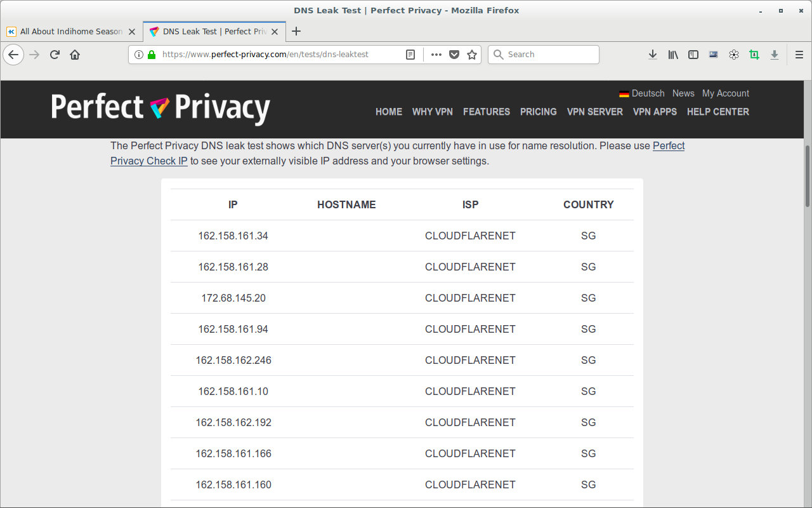This screenshot has height=508, width=812.
Task: Click the green secure-connection padlock
Action: [x=152, y=55]
